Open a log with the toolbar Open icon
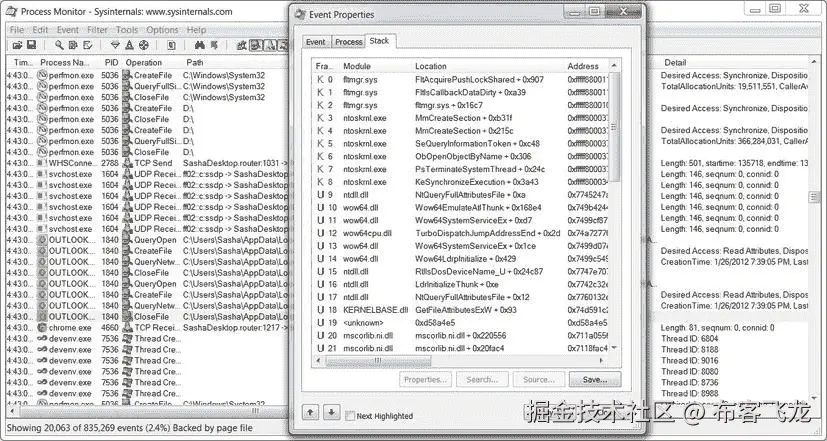 (17, 45)
